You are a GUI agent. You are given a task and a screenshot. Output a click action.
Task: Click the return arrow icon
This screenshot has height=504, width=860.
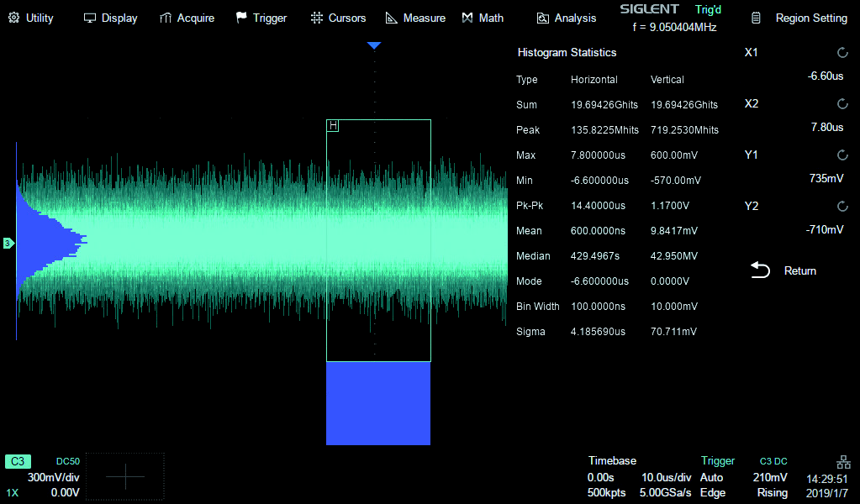point(760,270)
